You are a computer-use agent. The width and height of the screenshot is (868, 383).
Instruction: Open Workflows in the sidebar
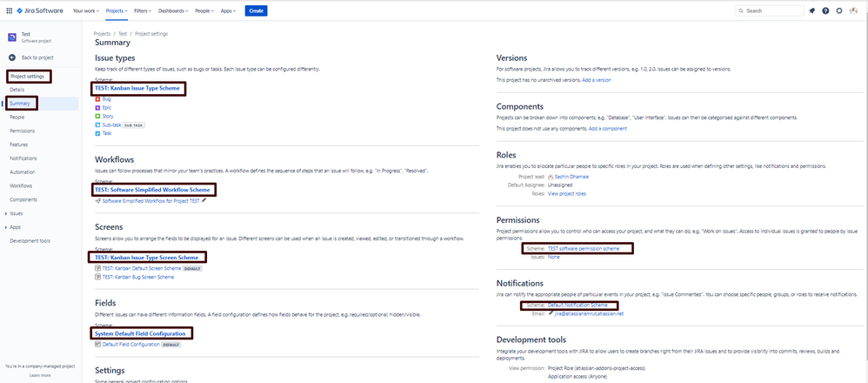click(21, 186)
